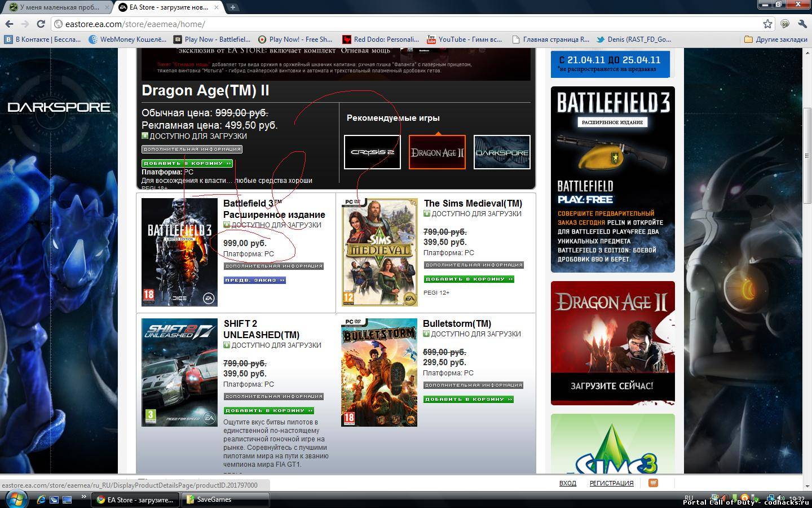Open 'Другие закладки' bookmarks folder
The height and width of the screenshot is (508, 812).
(776, 40)
